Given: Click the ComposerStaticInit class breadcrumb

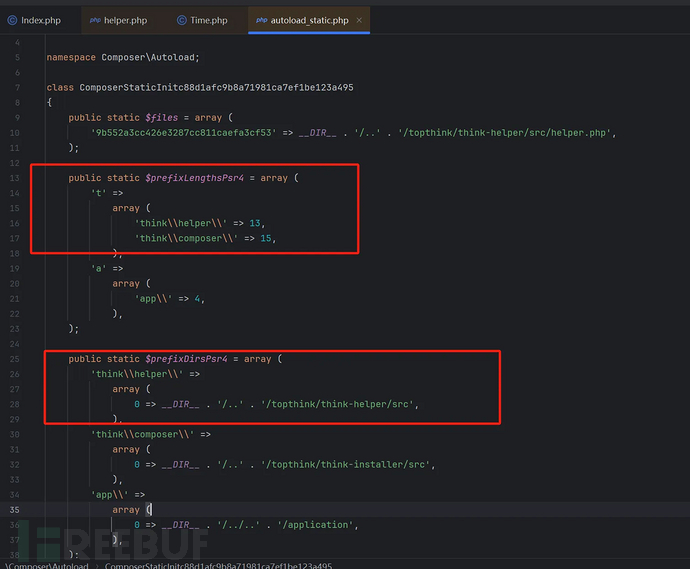Looking at the screenshot, I should (x=217, y=564).
